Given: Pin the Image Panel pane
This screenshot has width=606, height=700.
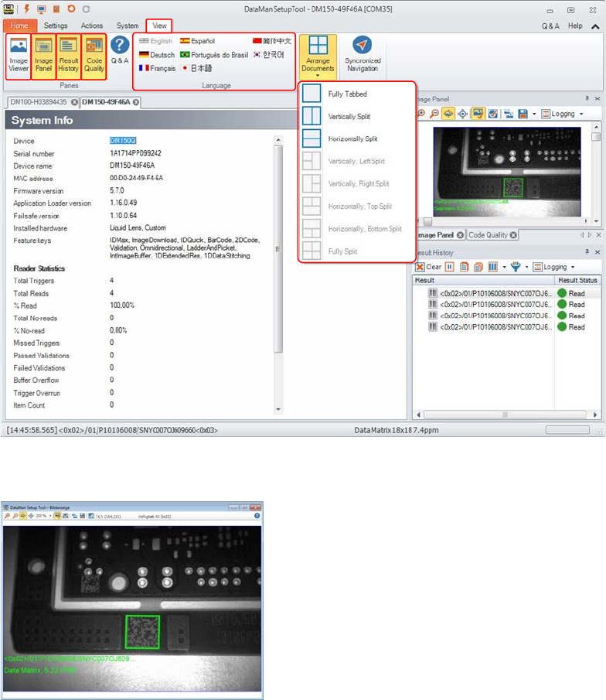Looking at the screenshot, I should click(587, 98).
